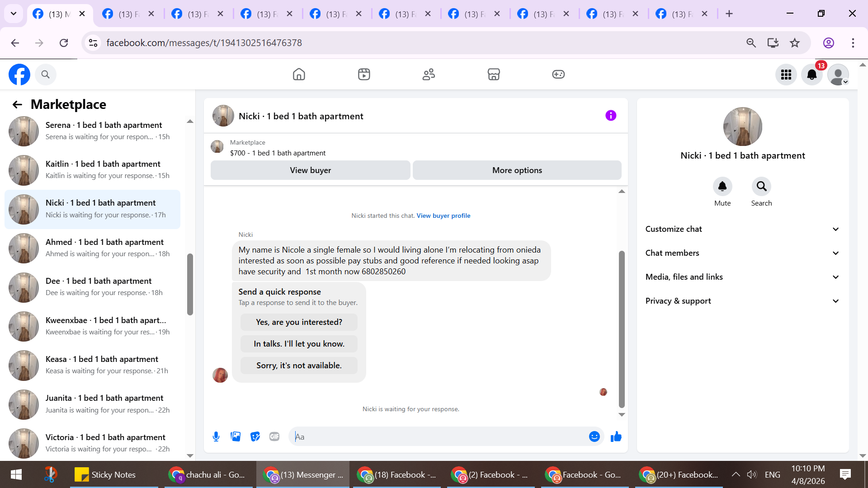
Task: Open the emoji picker in message box
Action: tap(594, 436)
